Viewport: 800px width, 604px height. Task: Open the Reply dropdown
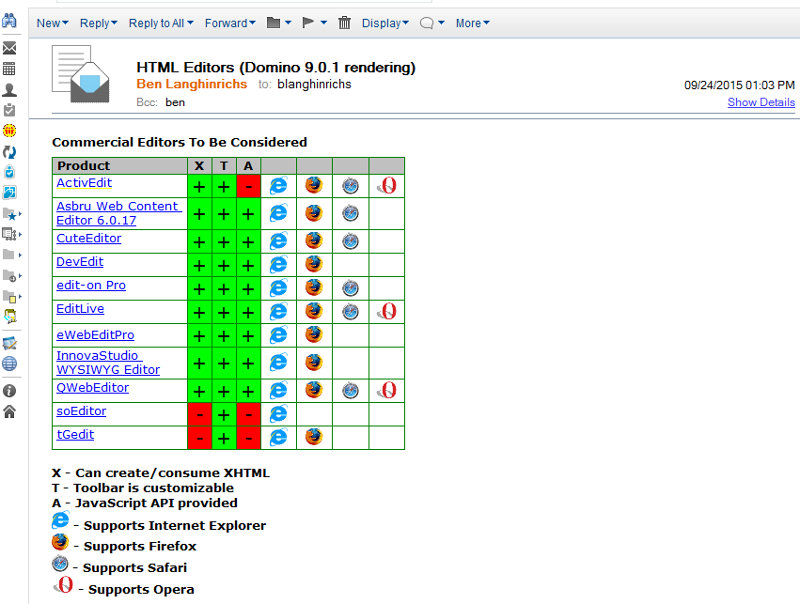pyautogui.click(x=98, y=23)
